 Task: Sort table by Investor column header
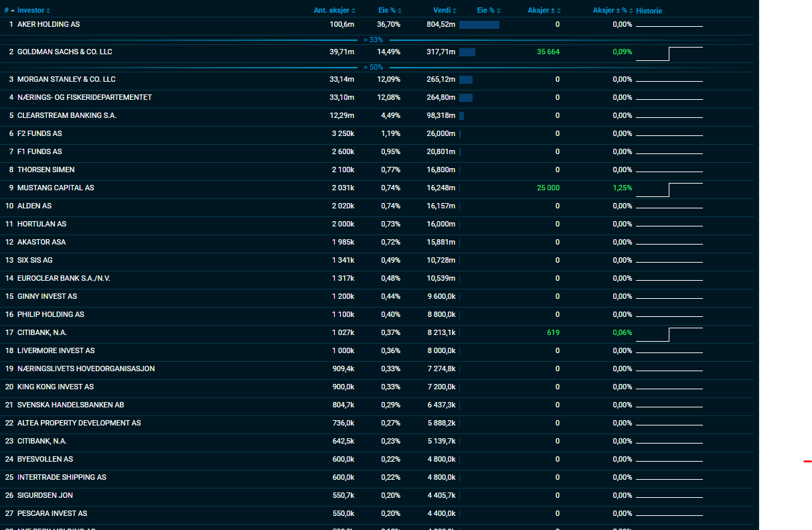pyautogui.click(x=33, y=11)
